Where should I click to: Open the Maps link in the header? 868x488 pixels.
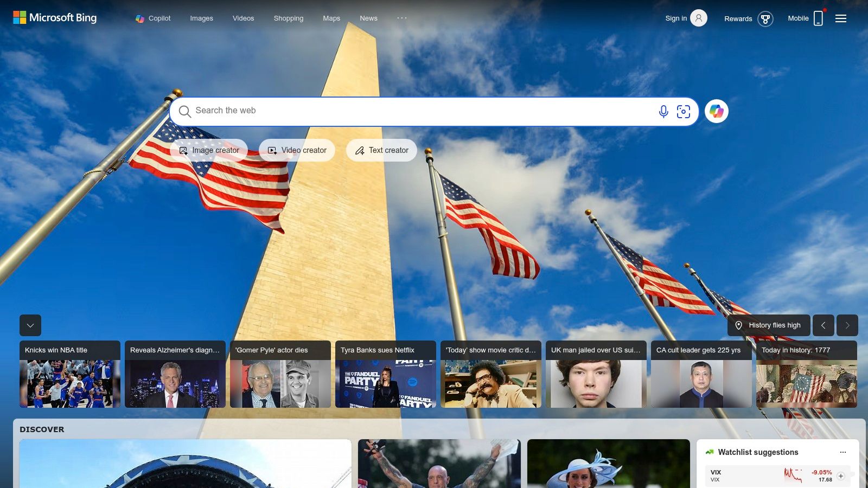[331, 18]
